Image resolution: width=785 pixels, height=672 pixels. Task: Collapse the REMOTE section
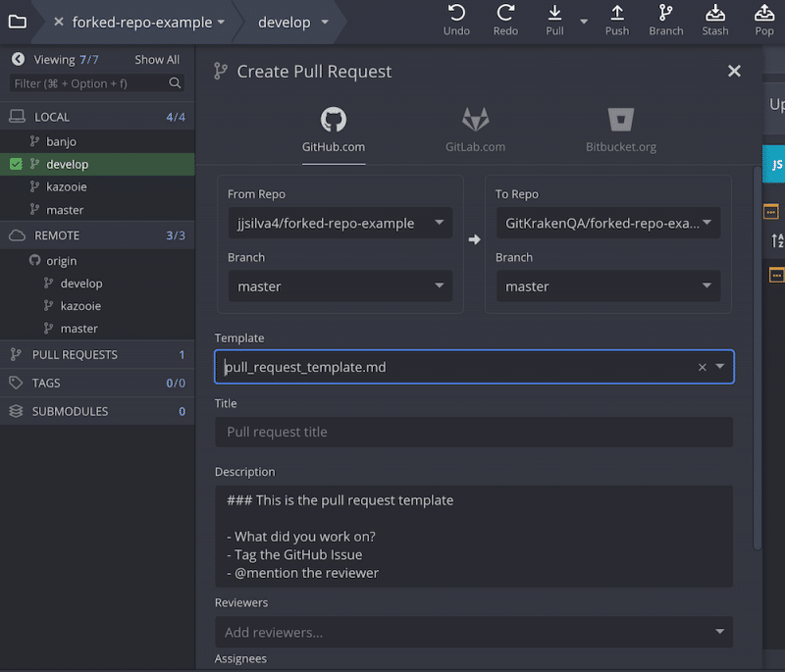pyautogui.click(x=97, y=235)
